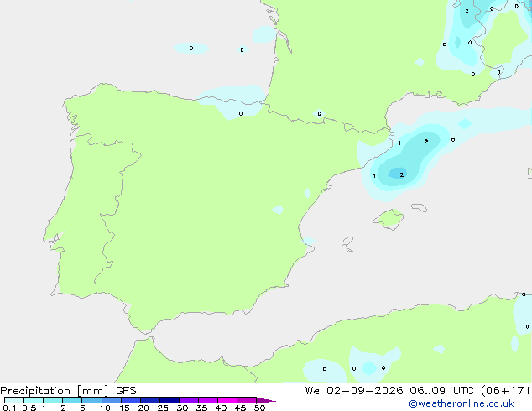Click the 20–25 mm legend color swatch
The height and width of the screenshot is (411, 532).
[150, 400]
